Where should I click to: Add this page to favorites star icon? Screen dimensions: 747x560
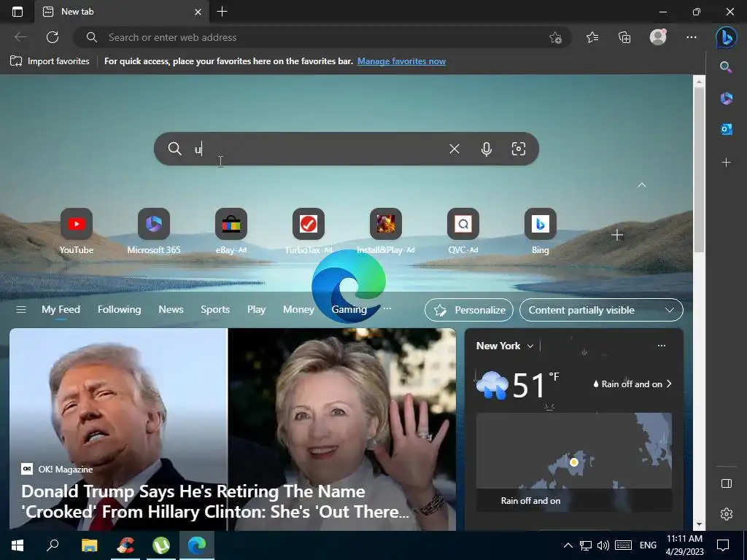555,38
